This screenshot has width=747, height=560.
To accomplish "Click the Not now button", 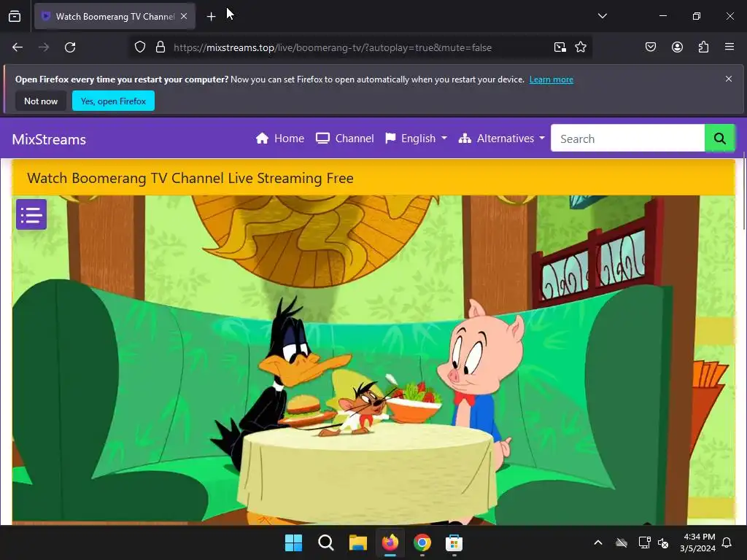I will pyautogui.click(x=41, y=101).
